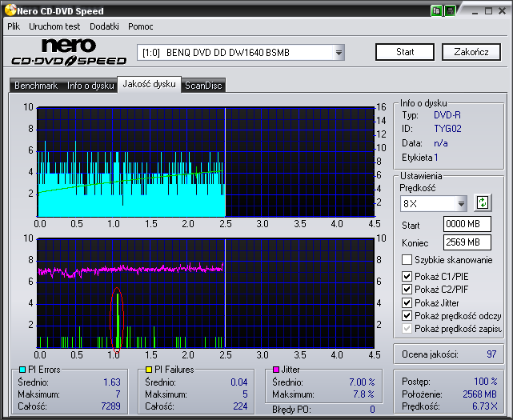Screen dimensions: 513x420
Task: Open the BENQ drive selection dropdown
Action: click(x=339, y=52)
